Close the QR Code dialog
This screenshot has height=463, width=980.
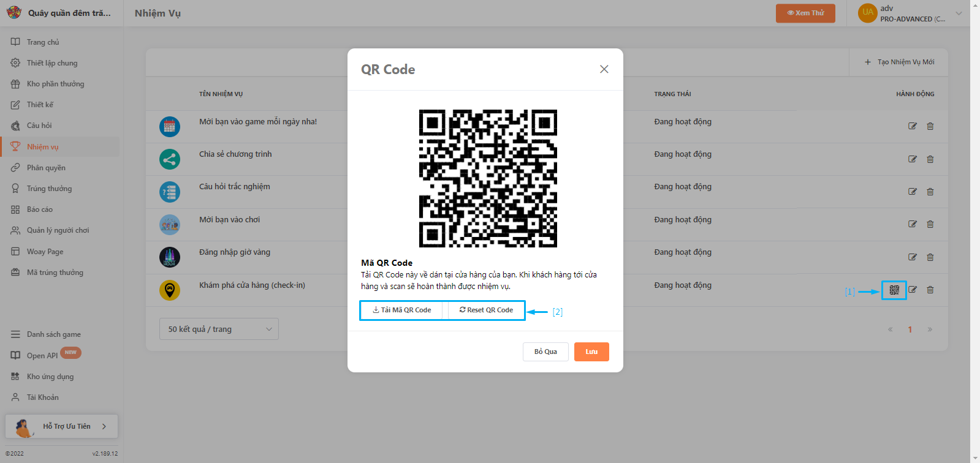click(x=604, y=69)
